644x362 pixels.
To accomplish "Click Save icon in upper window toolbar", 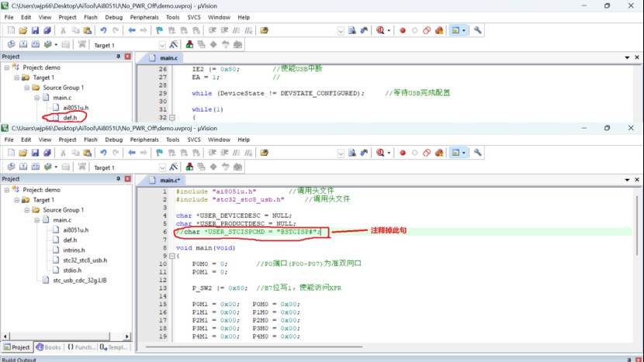I will (35, 30).
